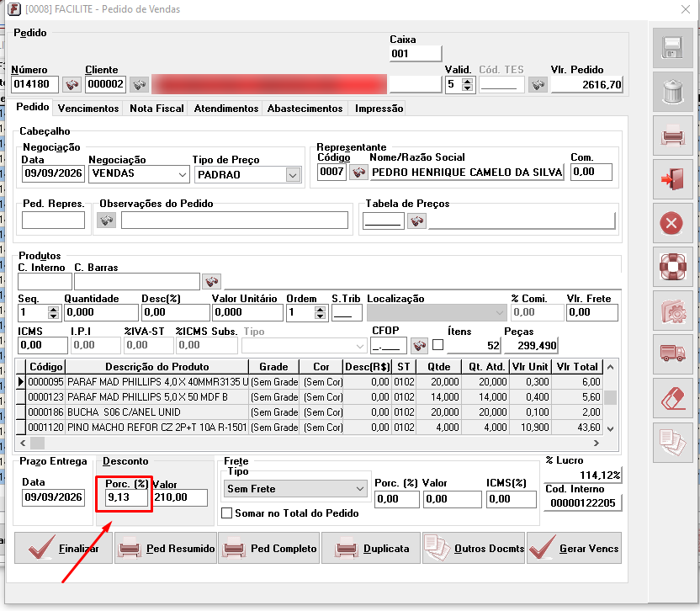The width and height of the screenshot is (700, 611).
Task: Search product with binoculars beside C. Barras
Action: (x=212, y=281)
